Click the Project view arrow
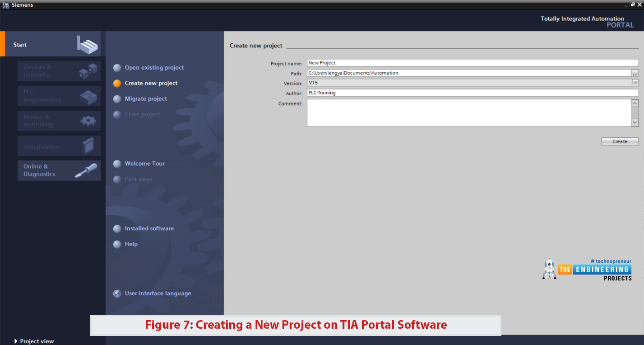The height and width of the screenshot is (345, 644). [16, 341]
